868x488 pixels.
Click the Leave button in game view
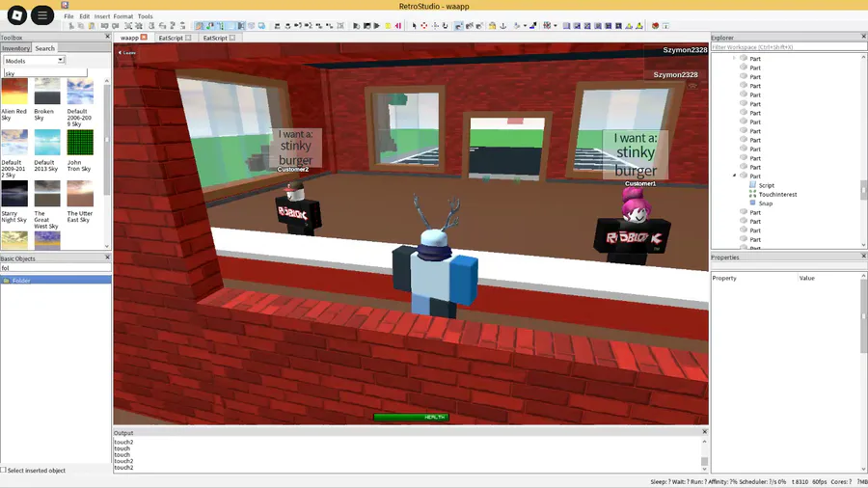point(127,53)
